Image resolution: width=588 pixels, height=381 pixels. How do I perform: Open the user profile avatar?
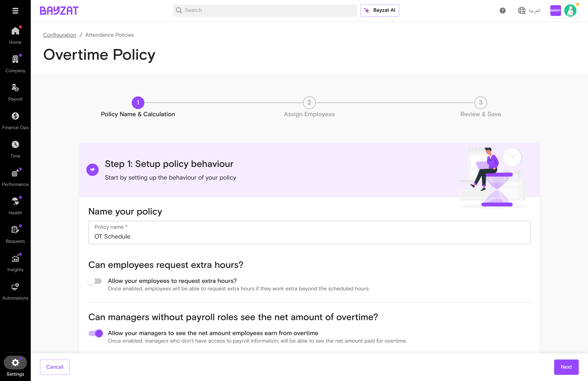tap(570, 11)
